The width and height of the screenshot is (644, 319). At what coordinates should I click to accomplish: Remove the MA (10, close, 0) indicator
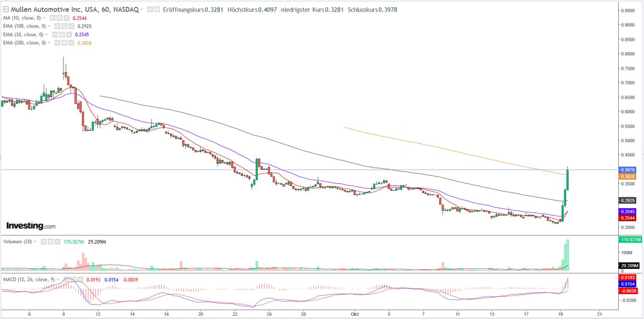coord(66,18)
